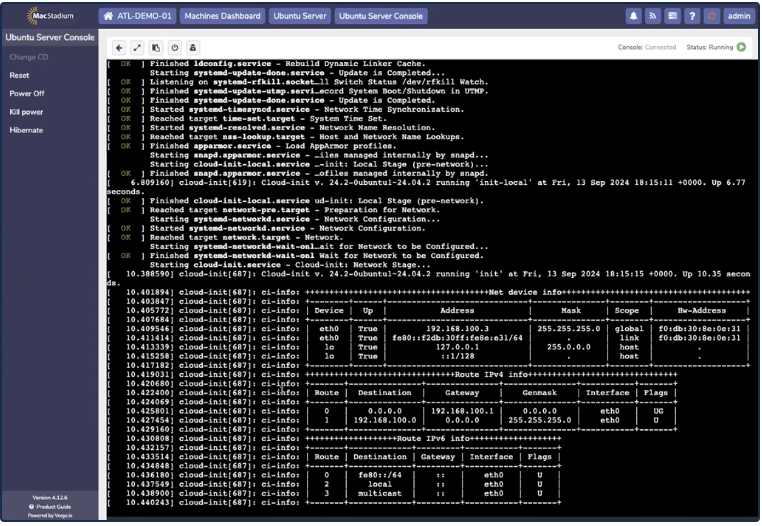Open notifications bell icon
The height and width of the screenshot is (526, 762).
click(633, 16)
